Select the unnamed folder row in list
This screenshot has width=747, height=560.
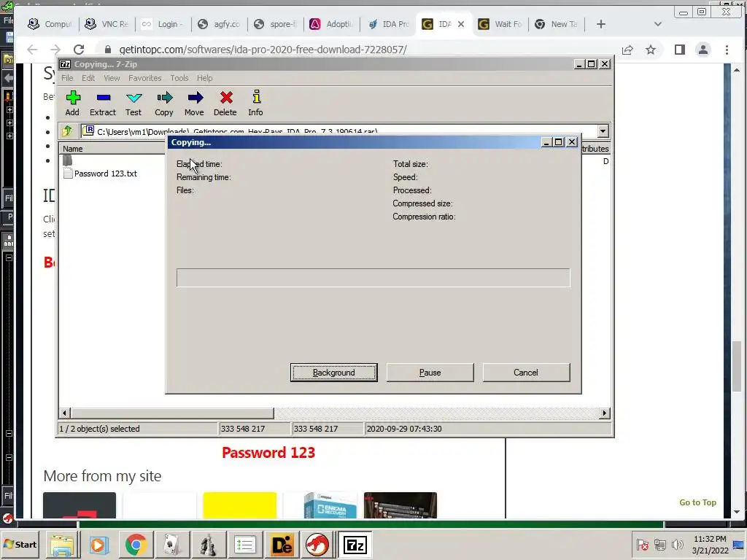pos(68,161)
